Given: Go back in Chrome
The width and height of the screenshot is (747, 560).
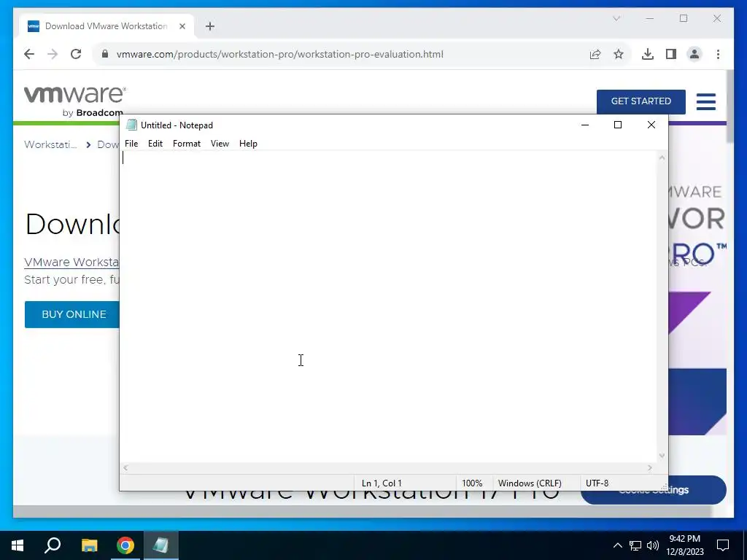Looking at the screenshot, I should (x=29, y=54).
